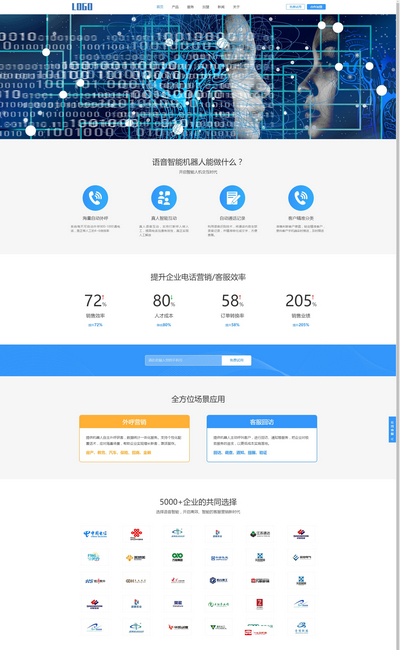This screenshot has height=650, width=400.
Task: Click the 提升企业电话营销/客服效率 heading
Action: [x=198, y=277]
